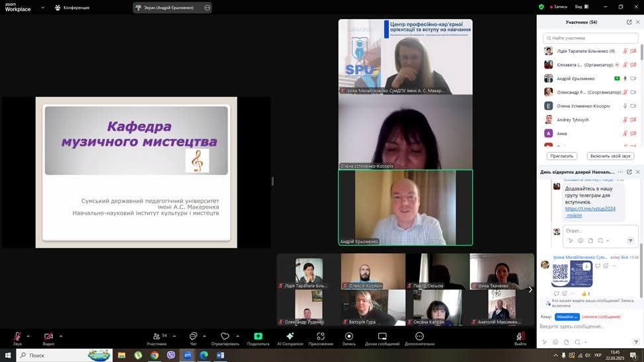
Task: Send the reply with arrow icon
Action: coord(631,241)
